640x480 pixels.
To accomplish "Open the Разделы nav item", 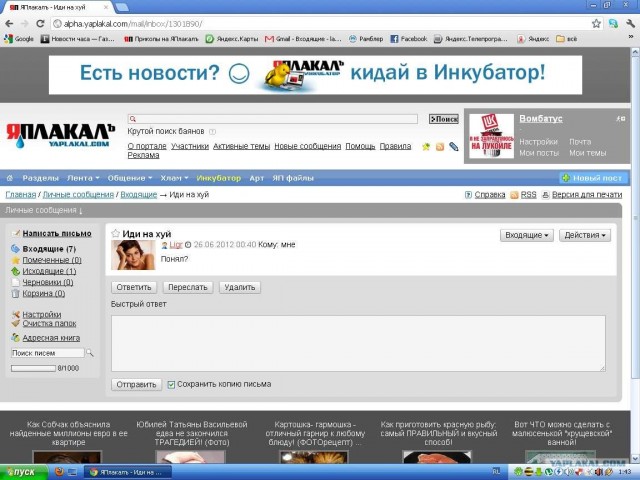I will [40, 178].
